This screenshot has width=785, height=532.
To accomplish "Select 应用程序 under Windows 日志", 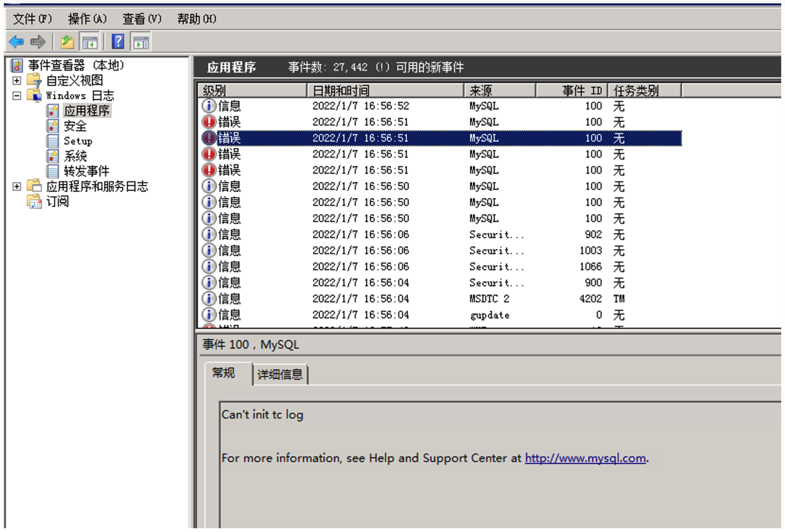I will 87,111.
